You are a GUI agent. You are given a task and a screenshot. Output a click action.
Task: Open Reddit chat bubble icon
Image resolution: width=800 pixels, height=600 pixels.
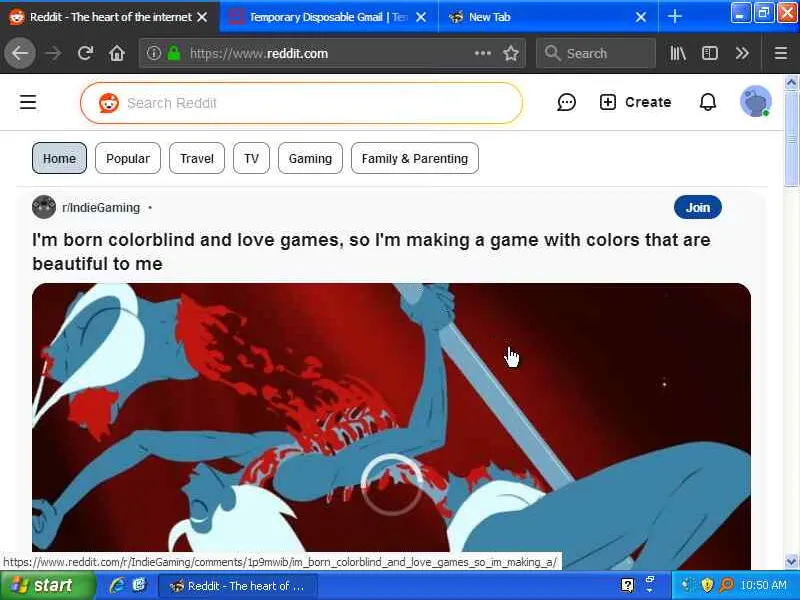566,102
